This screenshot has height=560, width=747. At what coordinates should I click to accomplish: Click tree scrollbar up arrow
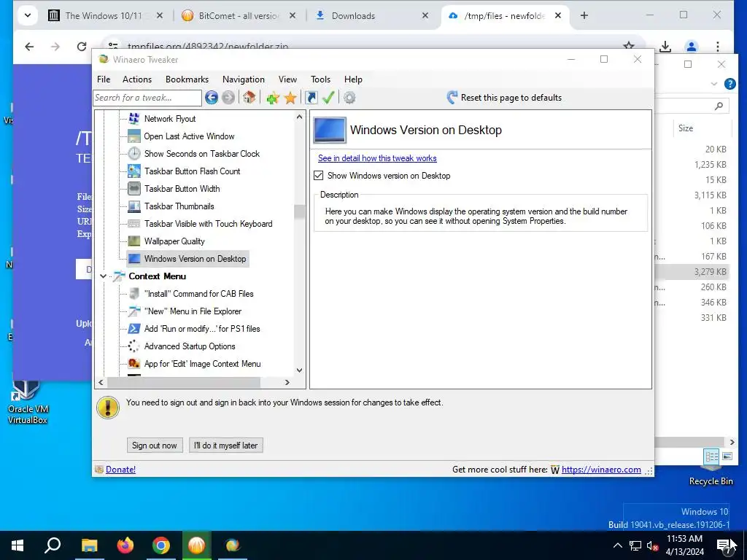(x=299, y=117)
